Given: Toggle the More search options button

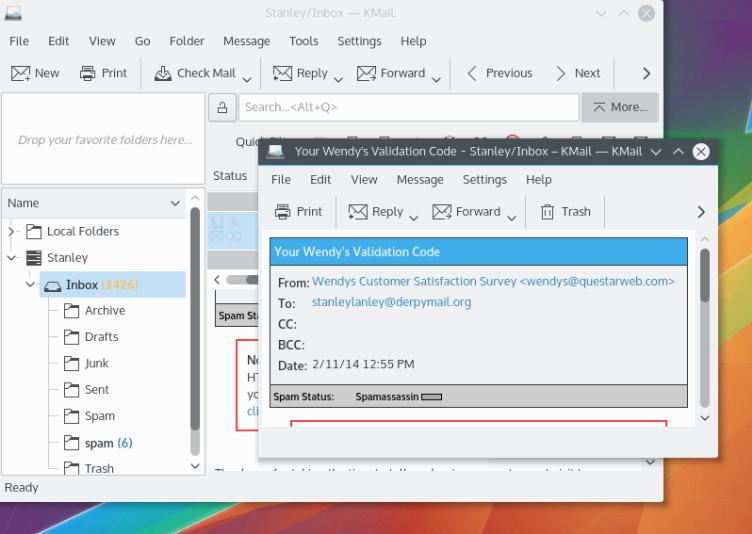Looking at the screenshot, I should click(x=619, y=107).
